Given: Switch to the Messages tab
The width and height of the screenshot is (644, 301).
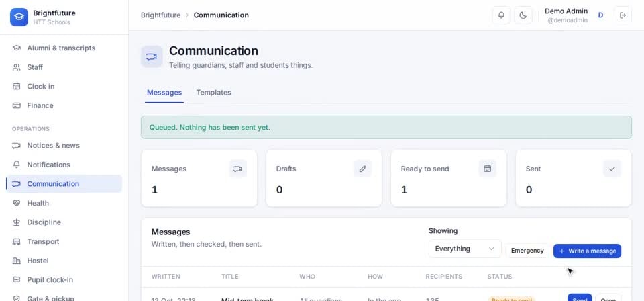Looking at the screenshot, I should tap(164, 93).
